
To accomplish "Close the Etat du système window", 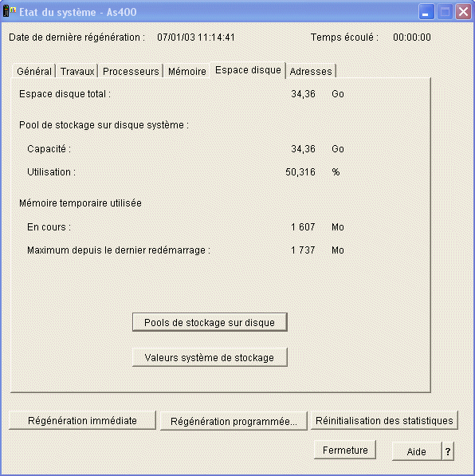I will point(463,12).
